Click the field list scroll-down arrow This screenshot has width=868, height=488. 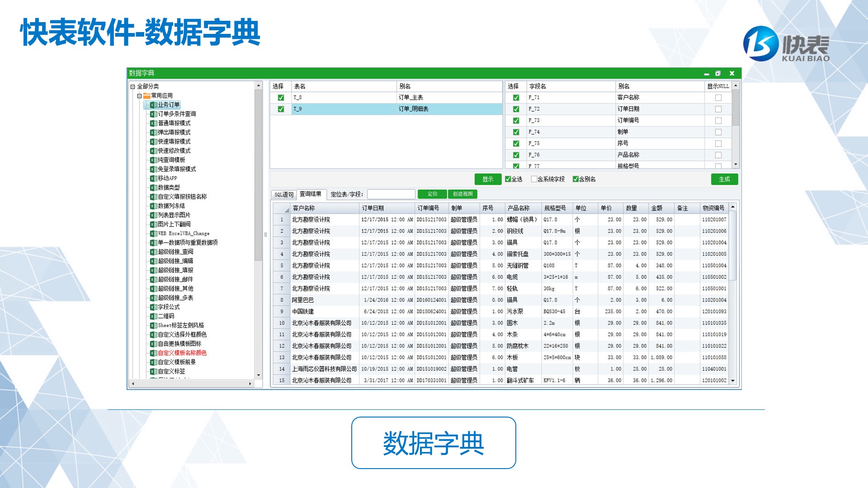pos(736,164)
